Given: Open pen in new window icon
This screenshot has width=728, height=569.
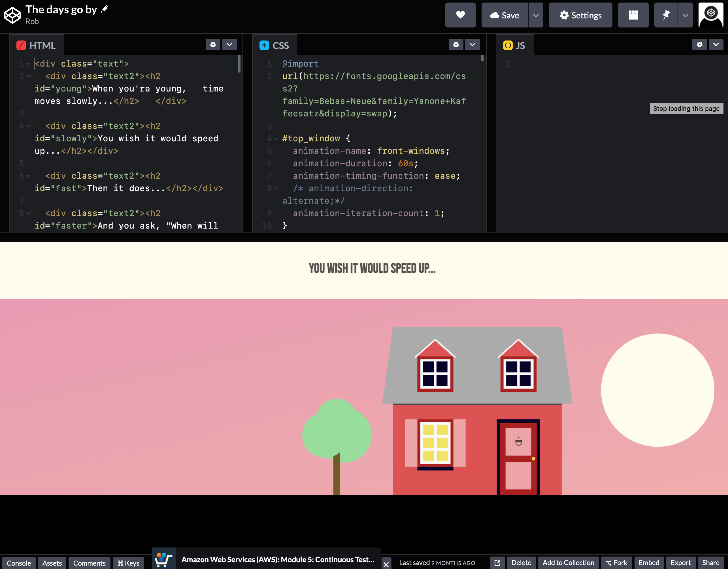Looking at the screenshot, I should click(497, 563).
